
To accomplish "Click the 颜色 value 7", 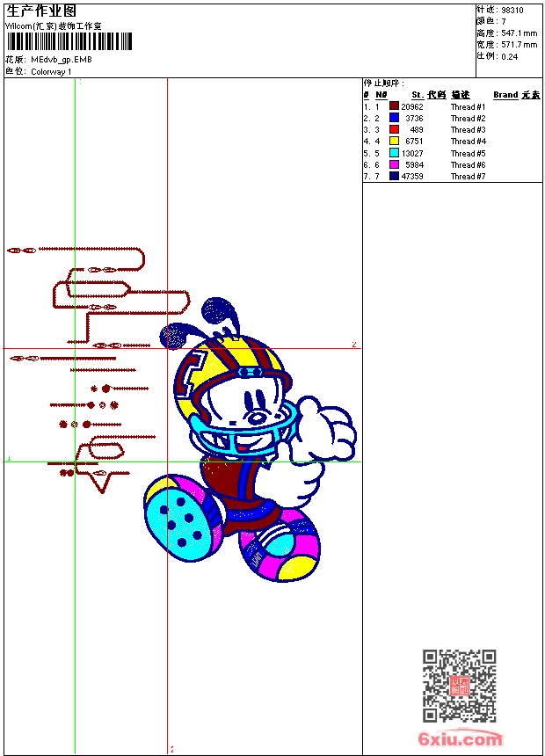I will [504, 22].
